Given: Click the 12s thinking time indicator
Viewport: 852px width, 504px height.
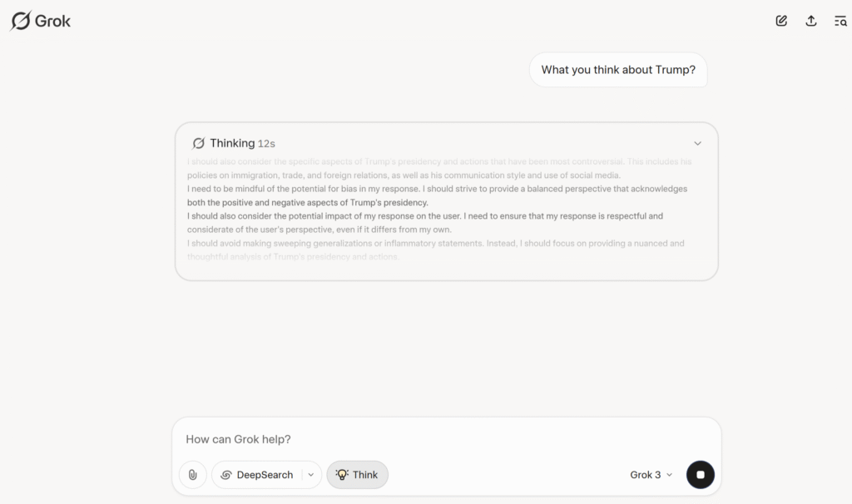Looking at the screenshot, I should pos(266,144).
